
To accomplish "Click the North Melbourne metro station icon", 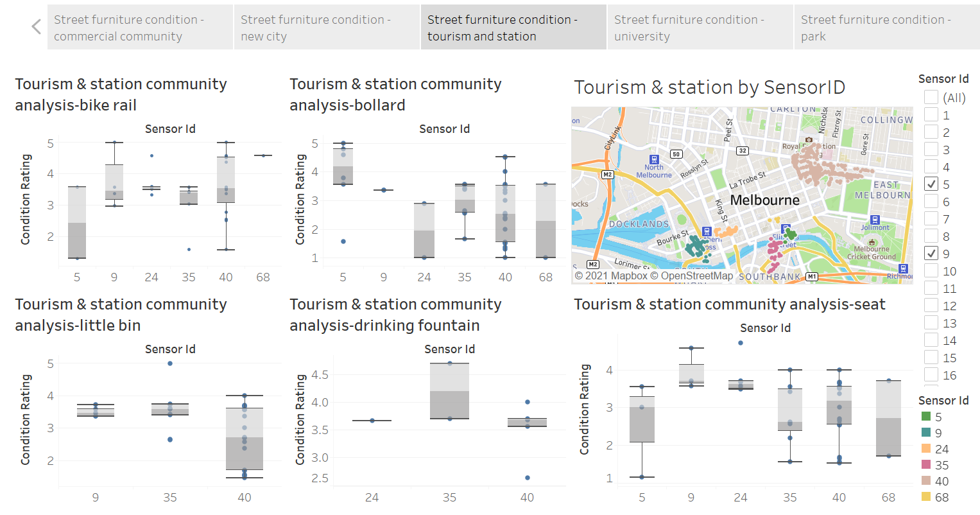I will (655, 159).
